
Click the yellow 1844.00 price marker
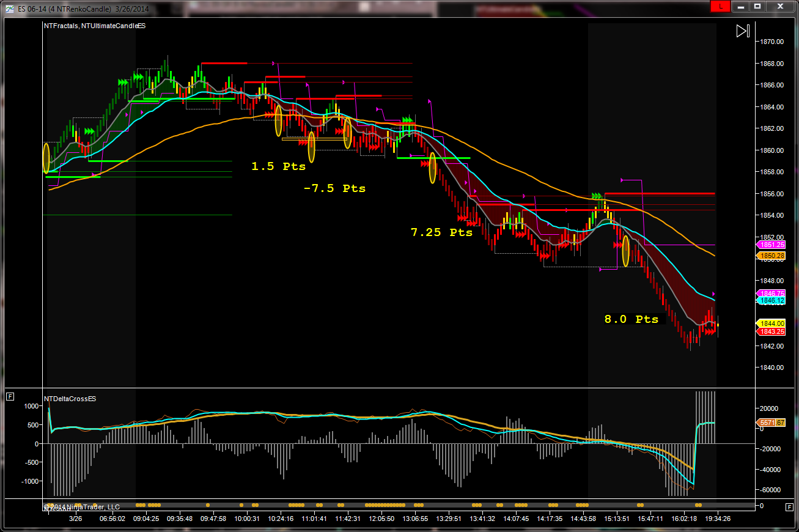(x=773, y=323)
